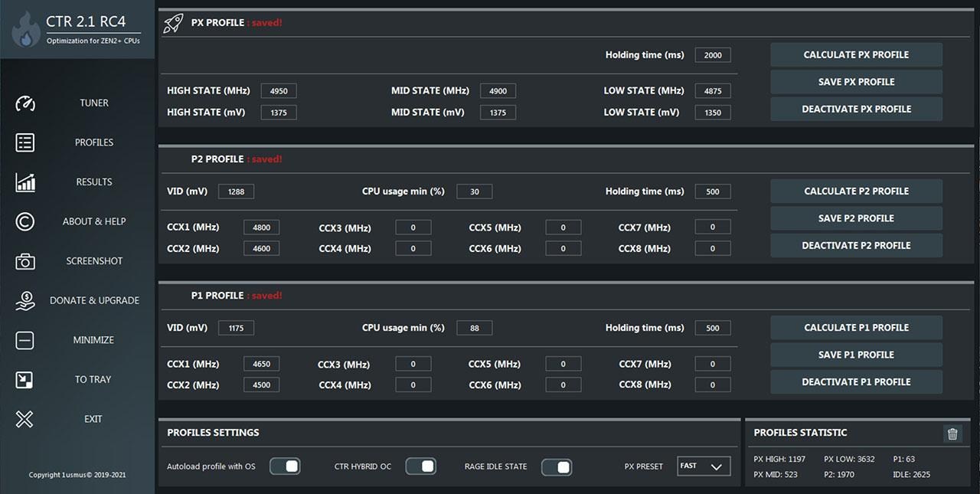Click the PX Holding time field showing 2000
This screenshot has height=494, width=980.
tap(712, 54)
